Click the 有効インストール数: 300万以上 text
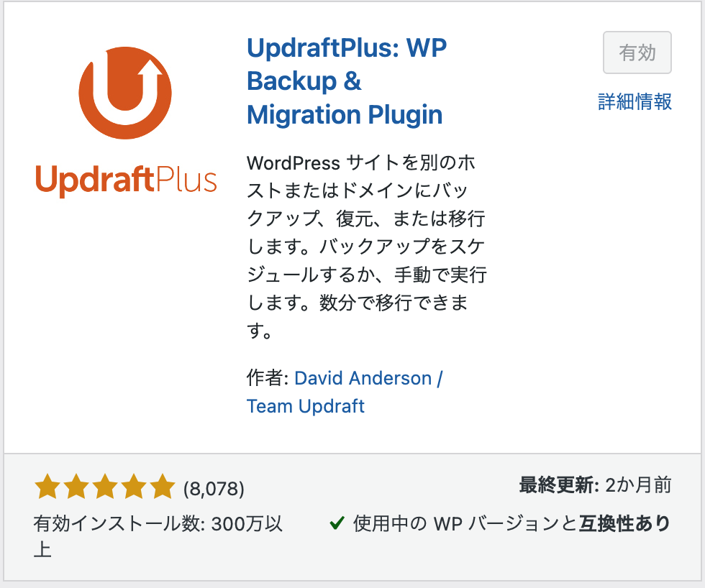Screen dimensions: 705x588 (158, 536)
